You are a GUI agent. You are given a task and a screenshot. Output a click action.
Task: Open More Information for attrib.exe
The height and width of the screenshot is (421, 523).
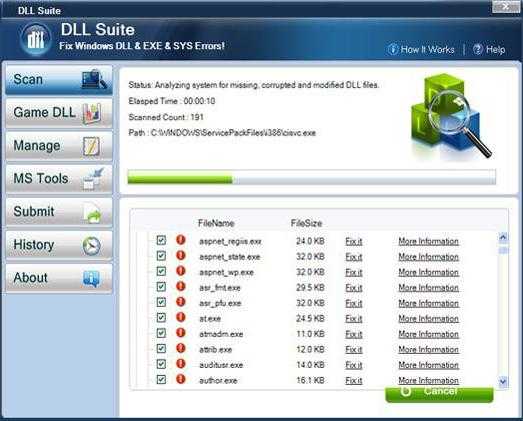tap(429, 350)
